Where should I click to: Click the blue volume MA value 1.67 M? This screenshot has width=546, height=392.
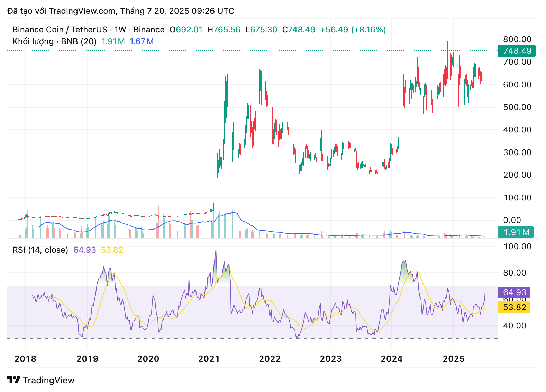point(142,41)
